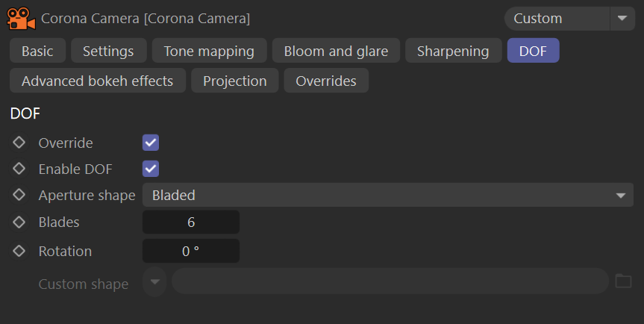Click the Blades value field
The width and height of the screenshot is (644, 324).
click(x=191, y=222)
